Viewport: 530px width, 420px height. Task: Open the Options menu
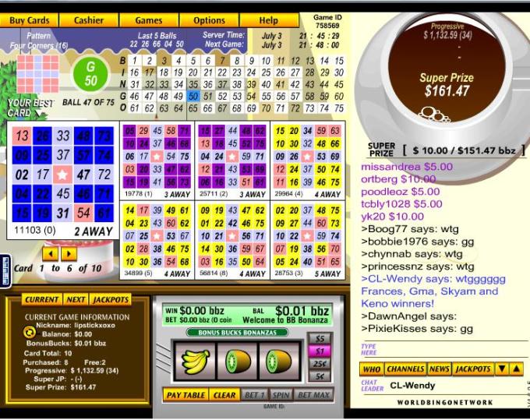click(209, 20)
